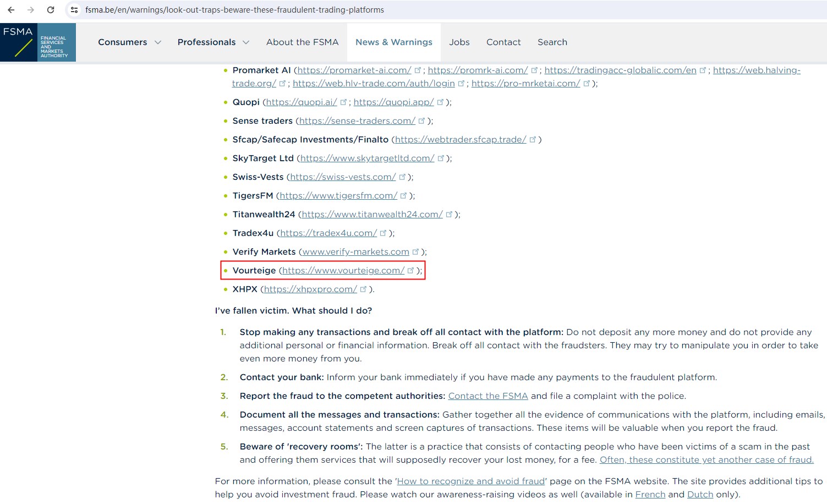This screenshot has width=827, height=504.
Task: Open the www.verify-markets.com link
Action: coord(355,251)
